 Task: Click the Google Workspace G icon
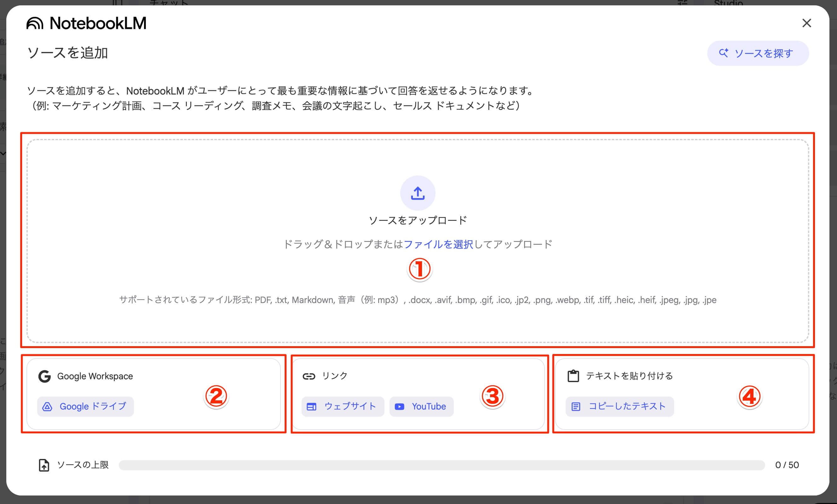pos(44,376)
